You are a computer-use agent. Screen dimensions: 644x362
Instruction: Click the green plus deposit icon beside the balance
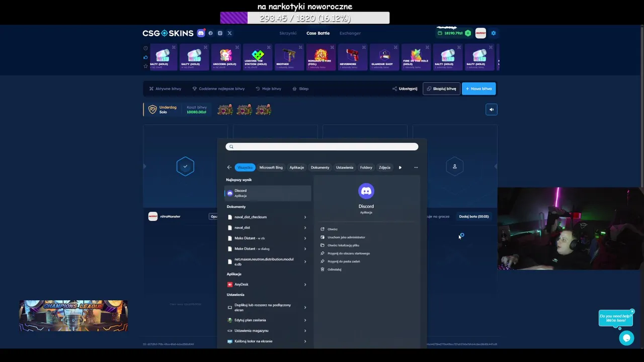(468, 33)
